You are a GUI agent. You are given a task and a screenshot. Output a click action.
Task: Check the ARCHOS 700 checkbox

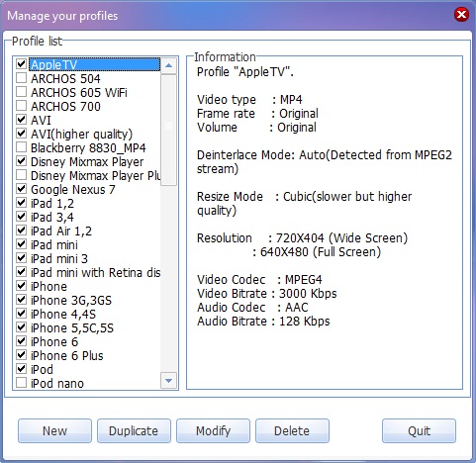(x=22, y=106)
